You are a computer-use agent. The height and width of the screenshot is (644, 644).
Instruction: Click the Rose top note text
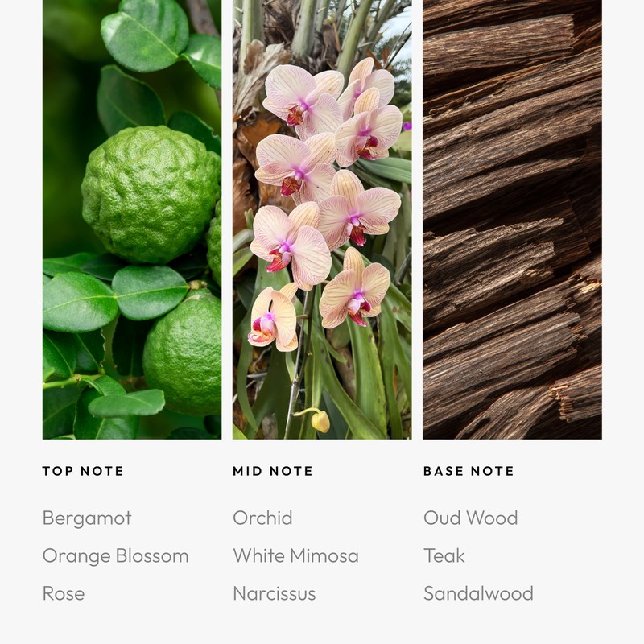[x=64, y=594]
